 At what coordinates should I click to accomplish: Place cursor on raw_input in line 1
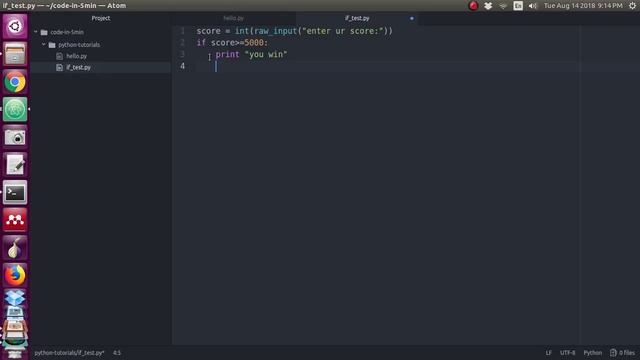click(x=276, y=31)
